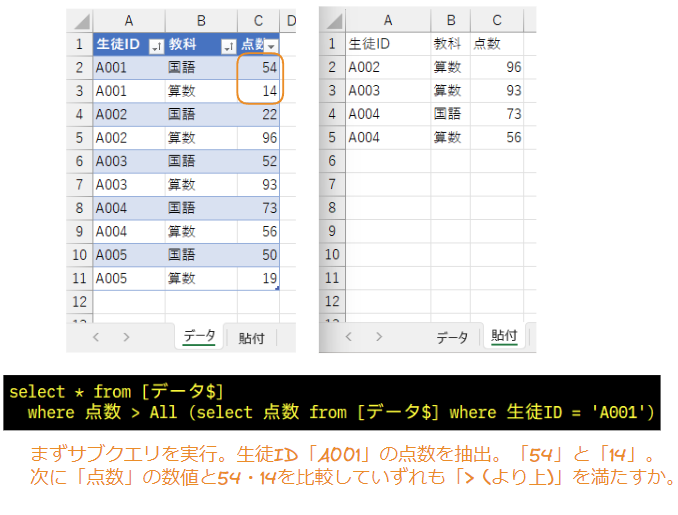Select A004 cell in row 8 of left sheet
This screenshot has width=678, height=515.
tap(129, 208)
